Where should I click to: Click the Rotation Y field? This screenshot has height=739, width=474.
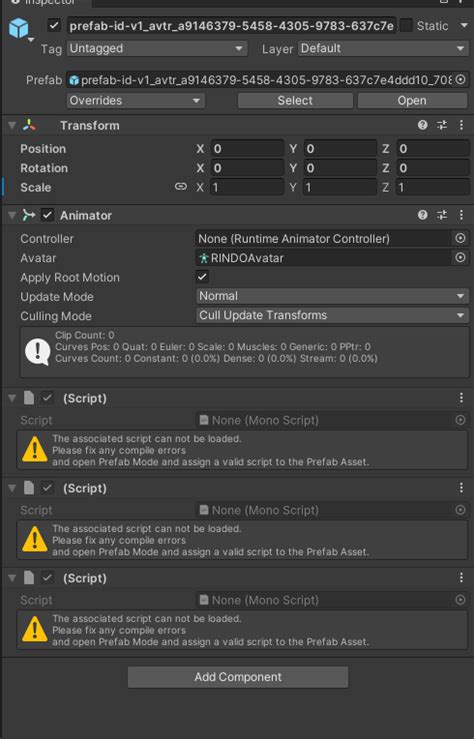pyautogui.click(x=340, y=168)
